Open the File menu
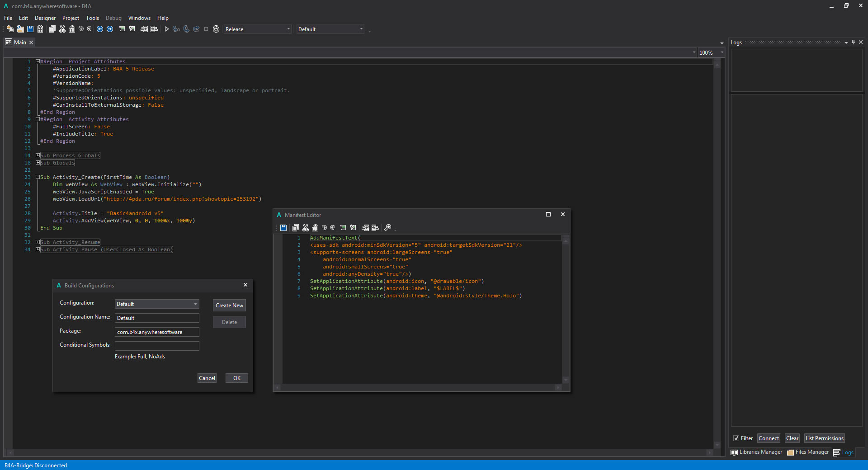Image resolution: width=868 pixels, height=470 pixels. (8, 18)
